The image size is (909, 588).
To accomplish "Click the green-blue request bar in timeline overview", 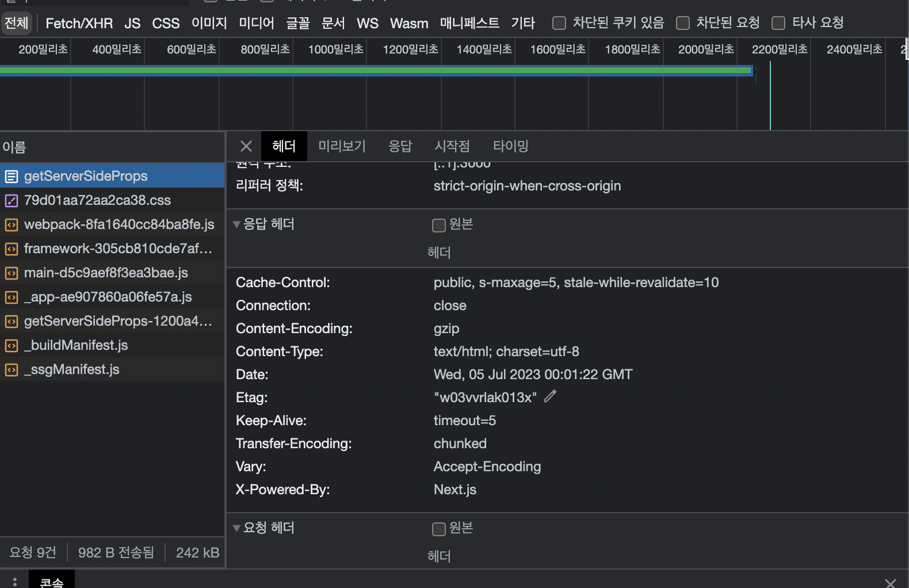I will tap(376, 70).
